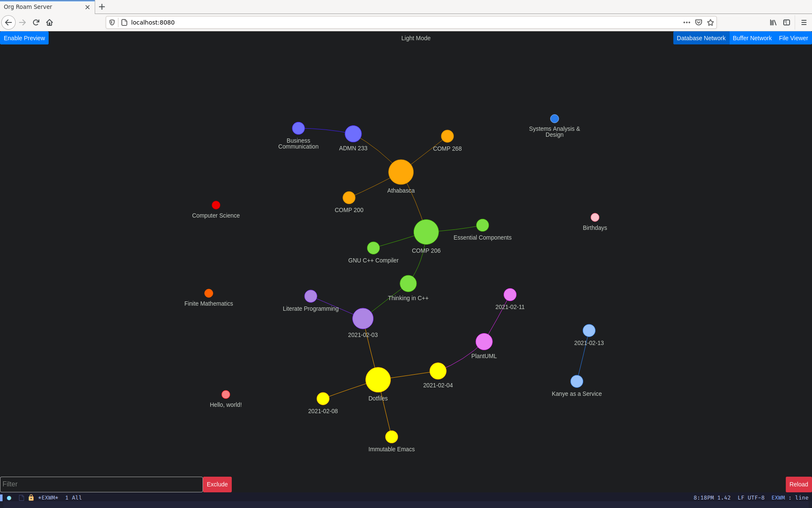Switch to Buffer Network view
812x508 pixels.
point(752,38)
